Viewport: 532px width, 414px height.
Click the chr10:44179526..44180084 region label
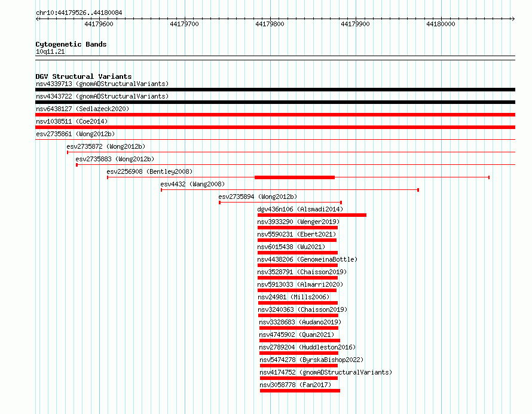pos(79,13)
